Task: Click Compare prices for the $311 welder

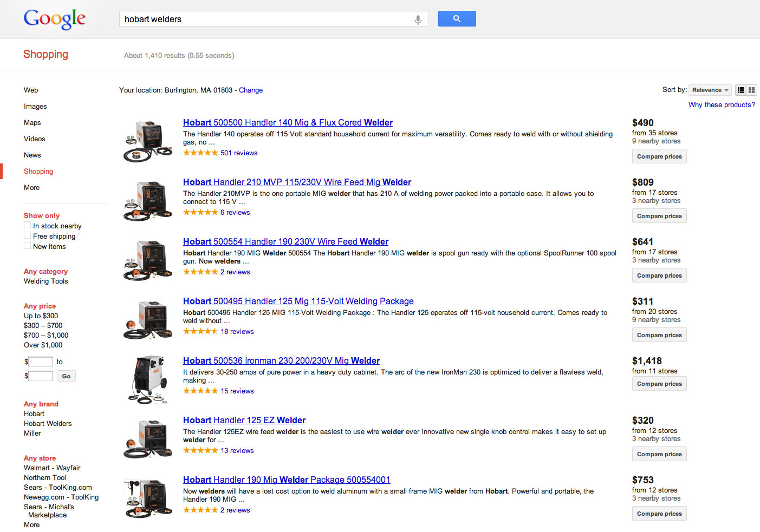Action: click(x=659, y=335)
